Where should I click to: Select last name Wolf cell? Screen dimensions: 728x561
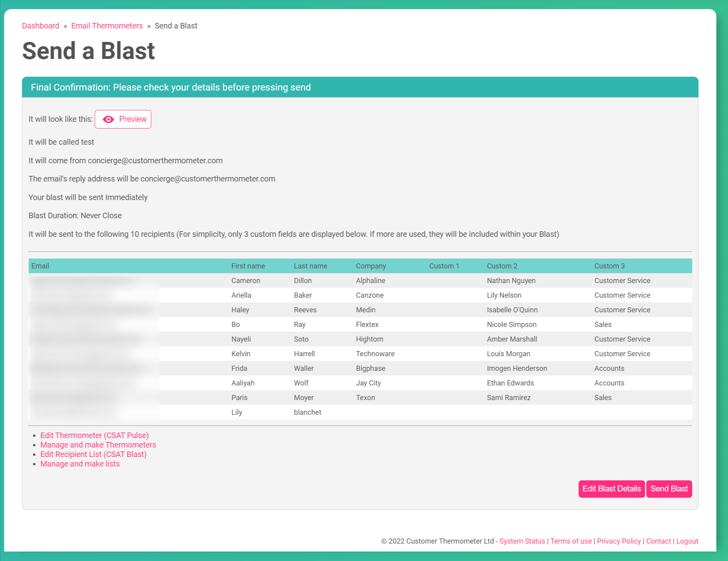coord(301,383)
